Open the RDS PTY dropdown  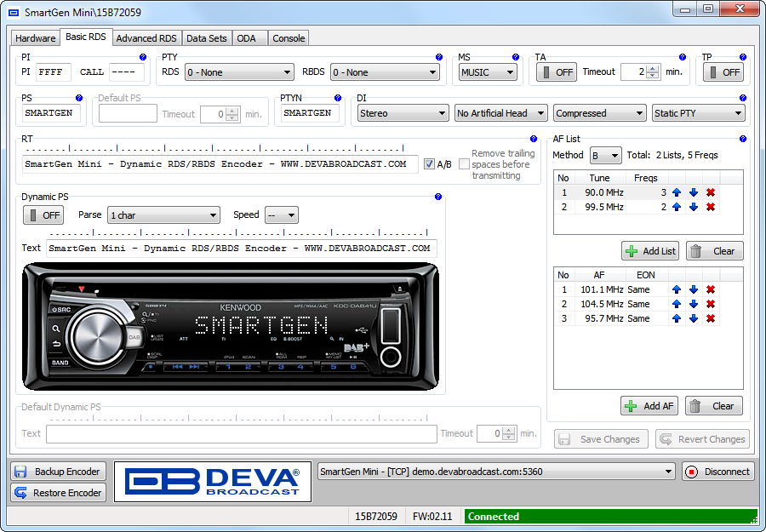[238, 72]
